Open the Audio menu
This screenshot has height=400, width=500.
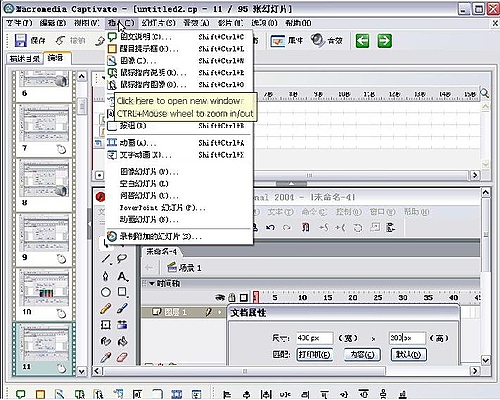click(x=196, y=23)
